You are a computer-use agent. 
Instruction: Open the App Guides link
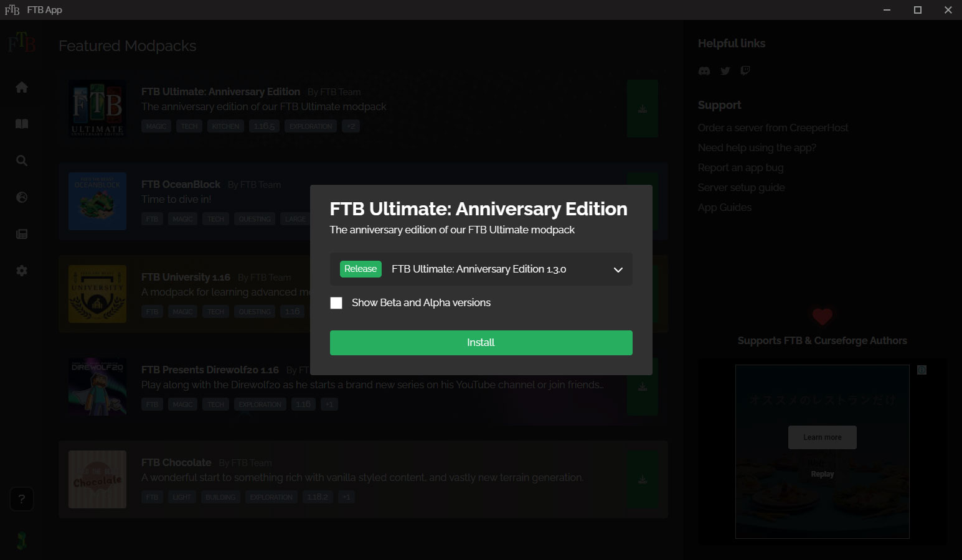(x=724, y=207)
